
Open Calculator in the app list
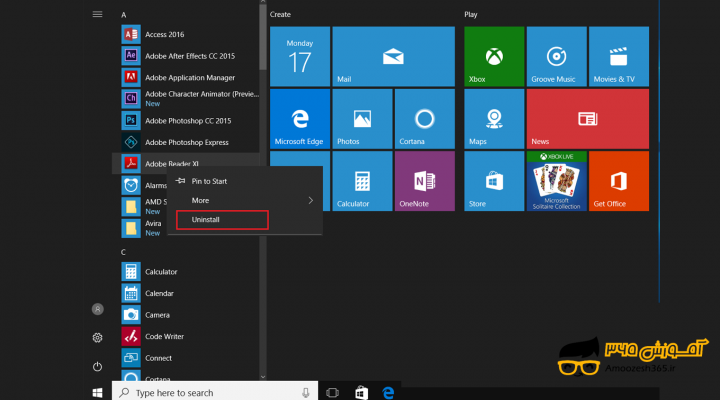tap(186, 272)
